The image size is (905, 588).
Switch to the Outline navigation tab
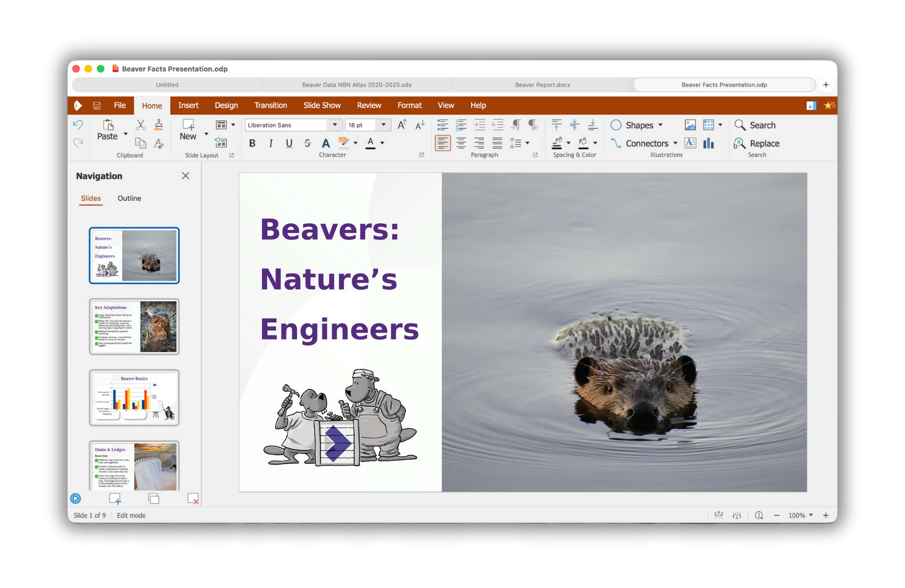pyautogui.click(x=129, y=198)
